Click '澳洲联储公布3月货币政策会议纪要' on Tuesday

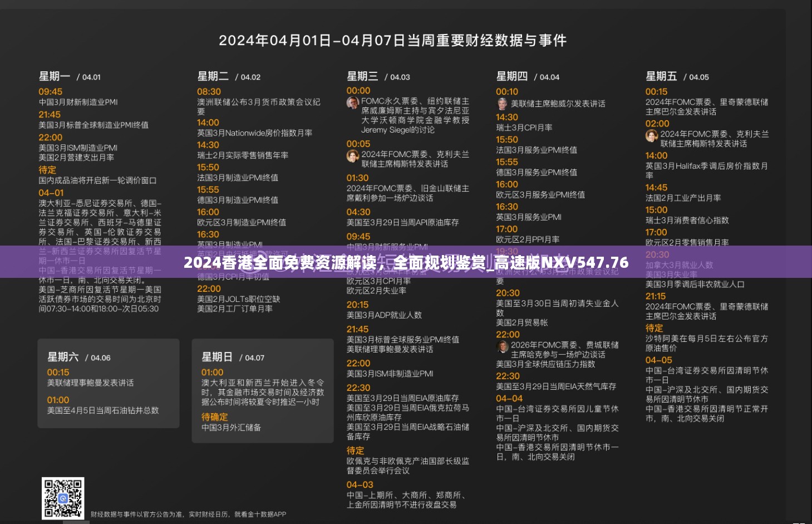pyautogui.click(x=259, y=107)
